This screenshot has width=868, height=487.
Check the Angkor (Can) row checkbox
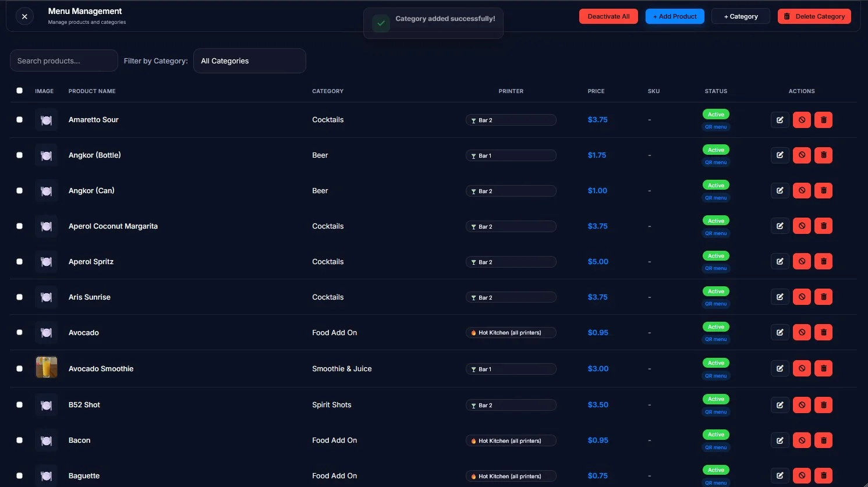pyautogui.click(x=19, y=191)
